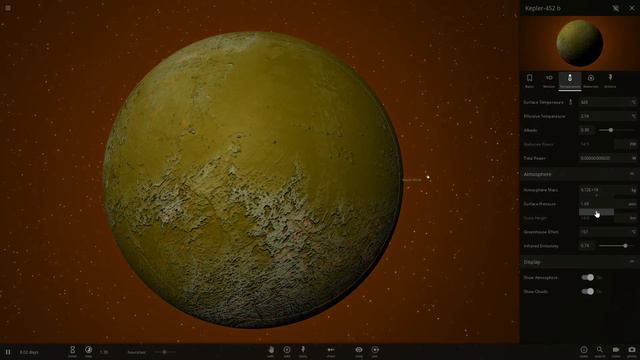Adjust the Infrared Emissivity slider
Image resolution: width=640 pixels, height=360 pixels.
(616, 246)
